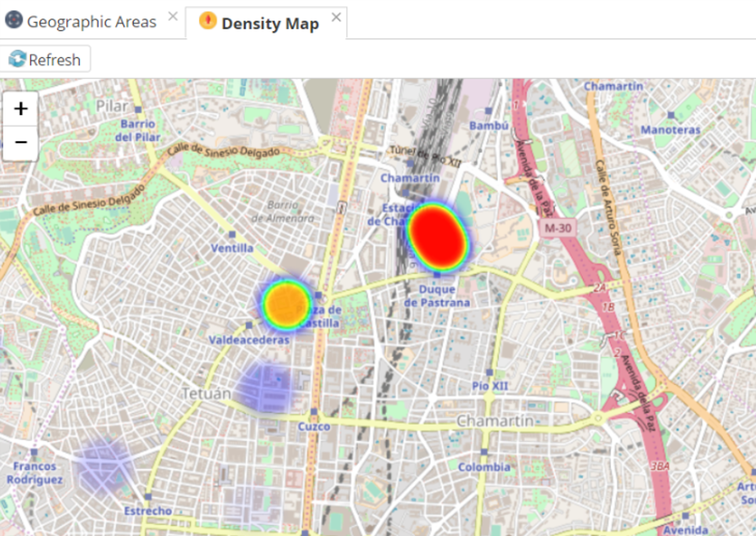Click the Refresh button
The image size is (756, 536).
pyautogui.click(x=45, y=60)
